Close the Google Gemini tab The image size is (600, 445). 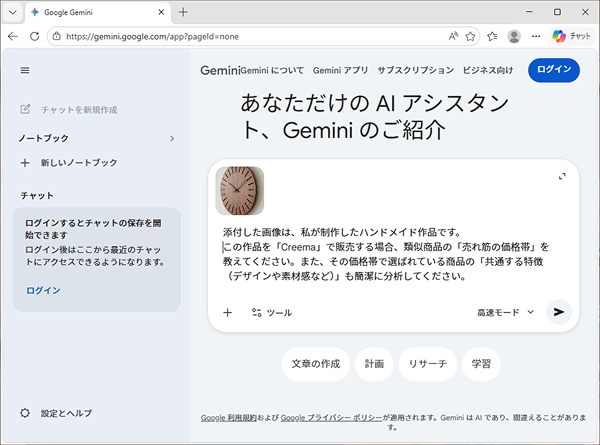point(161,12)
